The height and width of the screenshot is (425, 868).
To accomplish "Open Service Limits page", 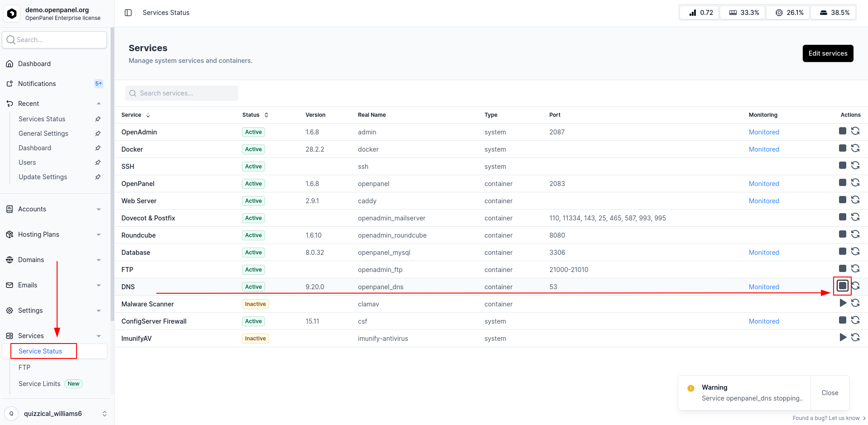I will [39, 384].
